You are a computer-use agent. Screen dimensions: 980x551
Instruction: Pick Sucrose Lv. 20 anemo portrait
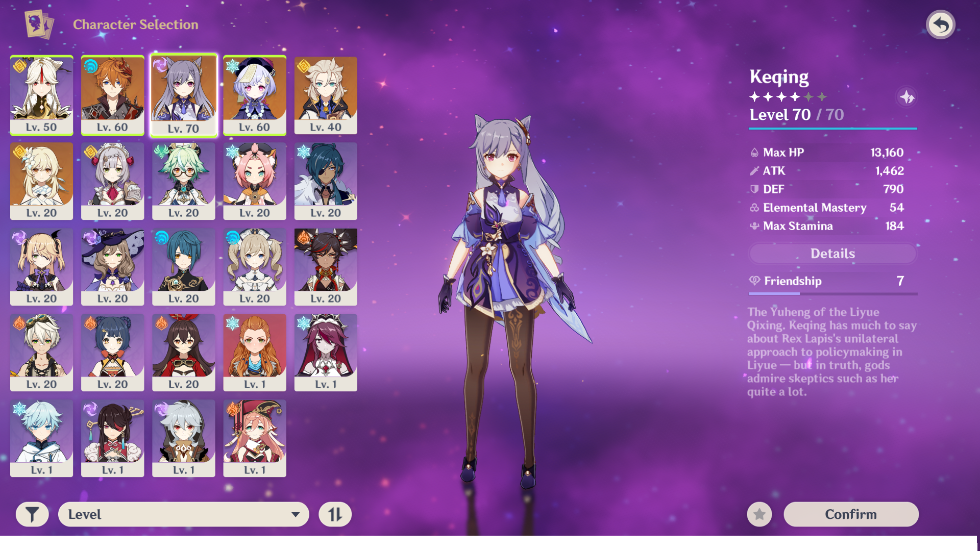[x=184, y=181]
